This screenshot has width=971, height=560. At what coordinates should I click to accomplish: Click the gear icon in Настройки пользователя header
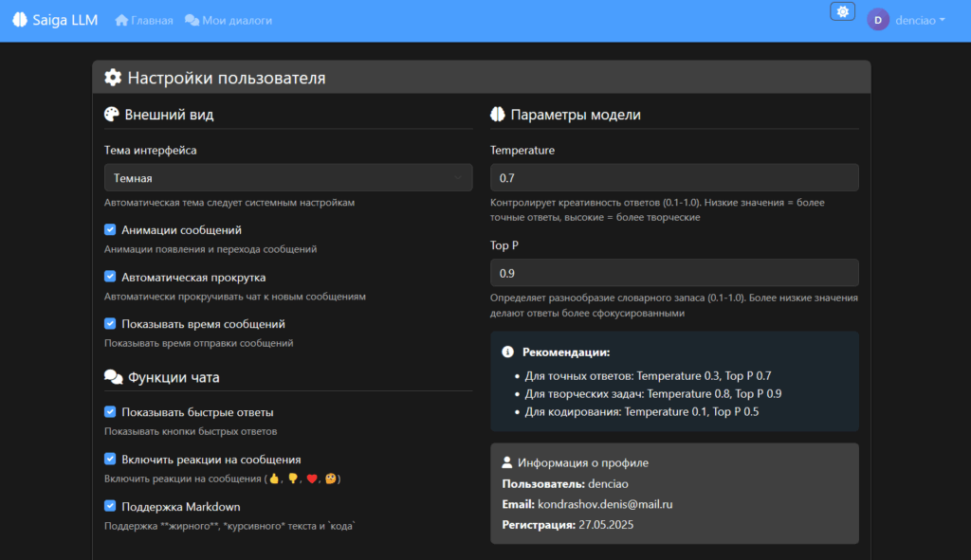(x=113, y=78)
